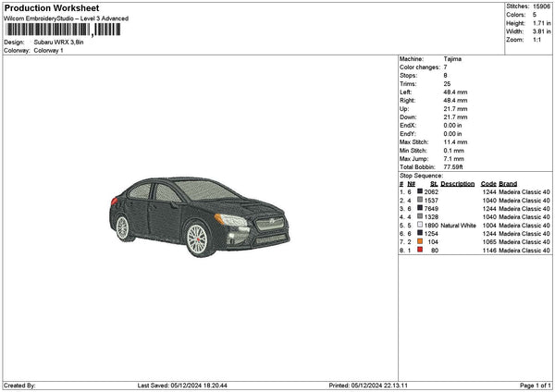555x392 pixels.
Task: Click the Brand column header
Action: click(508, 184)
